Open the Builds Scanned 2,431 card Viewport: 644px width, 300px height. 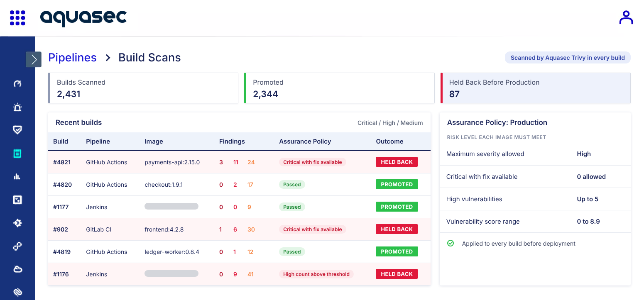pyautogui.click(x=143, y=88)
